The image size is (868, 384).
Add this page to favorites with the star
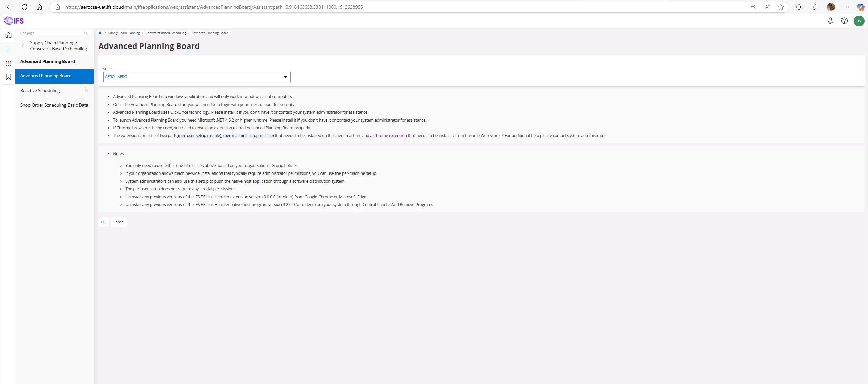(x=781, y=7)
